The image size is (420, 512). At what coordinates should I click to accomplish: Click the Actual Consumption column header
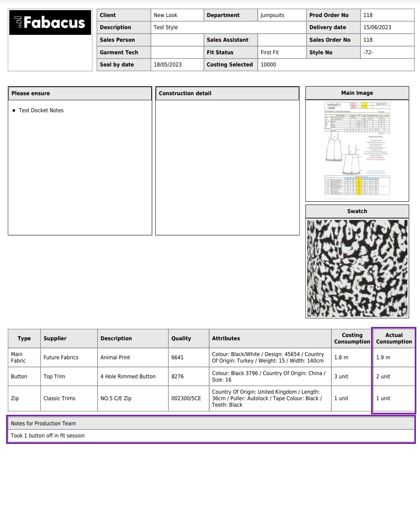393,338
